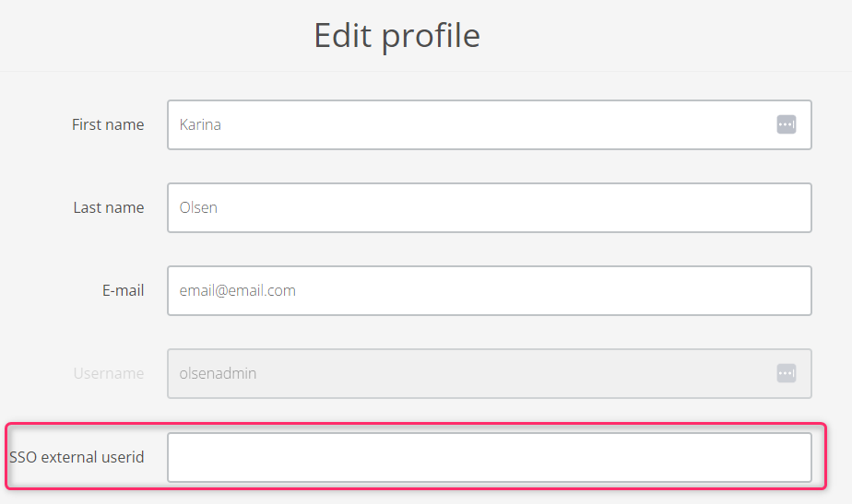Click the divider line below the Edit profile heading
The width and height of the screenshot is (852, 504).
(x=426, y=71)
